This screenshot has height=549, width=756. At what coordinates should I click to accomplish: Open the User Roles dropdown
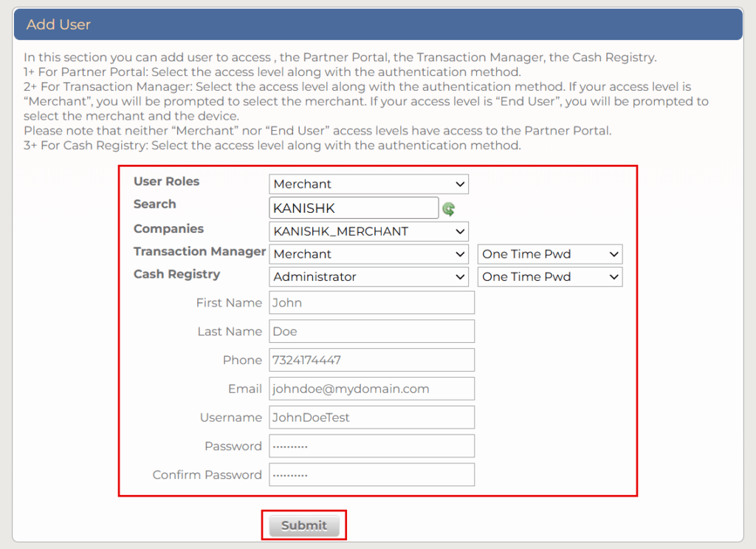coord(368,184)
